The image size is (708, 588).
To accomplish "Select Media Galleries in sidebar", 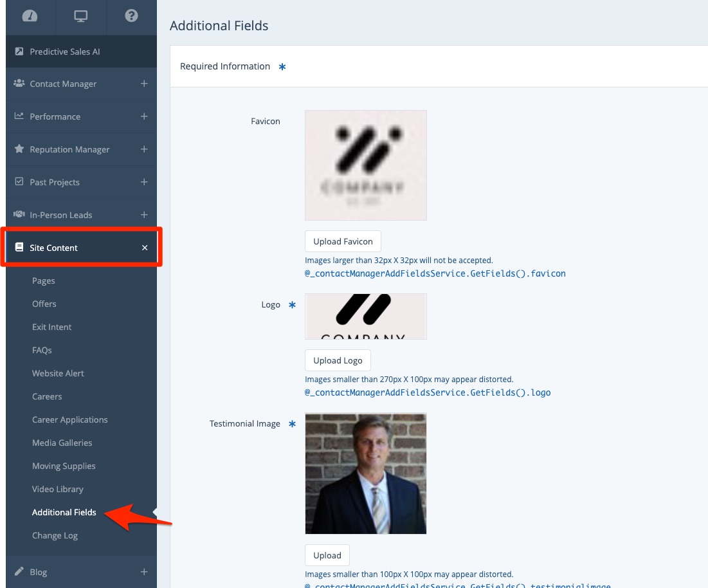I will 62,443.
